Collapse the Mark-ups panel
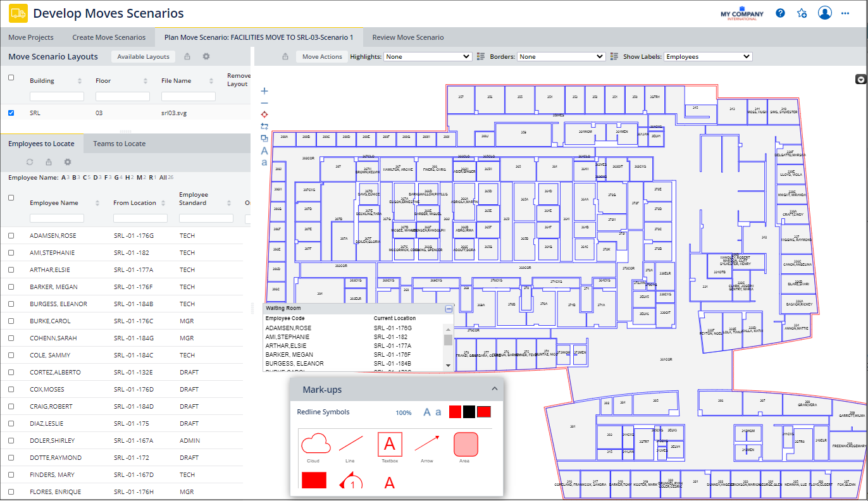 (x=494, y=389)
